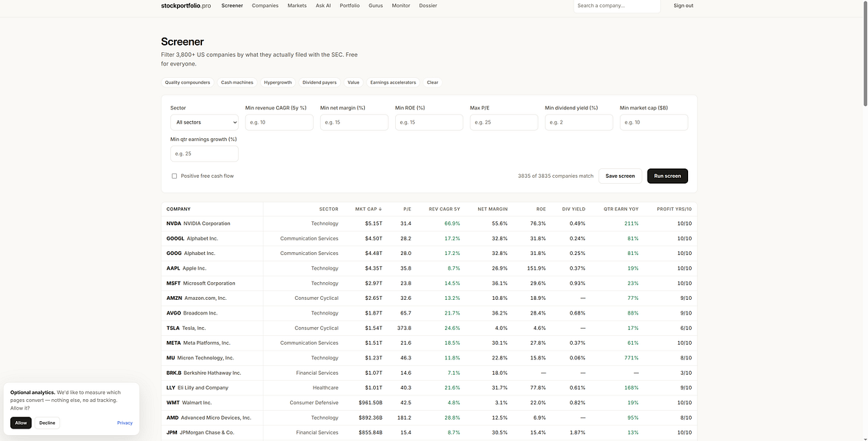Open MU Micron Technology row
This screenshot has height=441, width=868.
click(429, 359)
